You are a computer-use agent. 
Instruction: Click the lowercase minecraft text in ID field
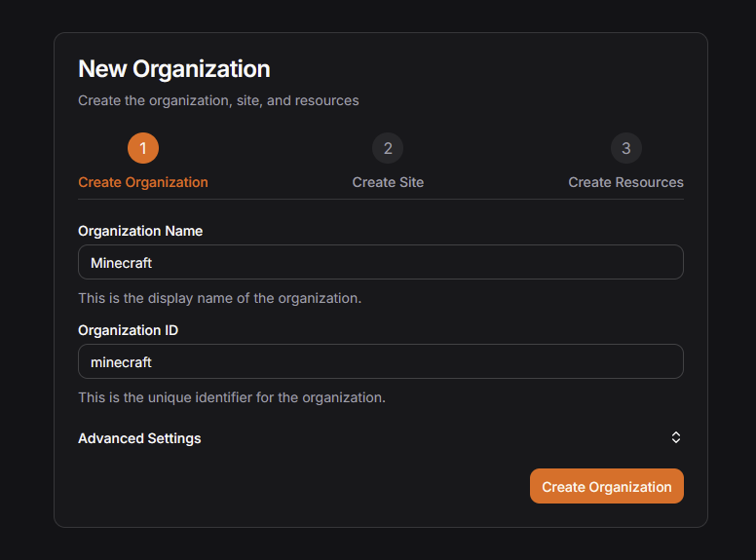[122, 361]
